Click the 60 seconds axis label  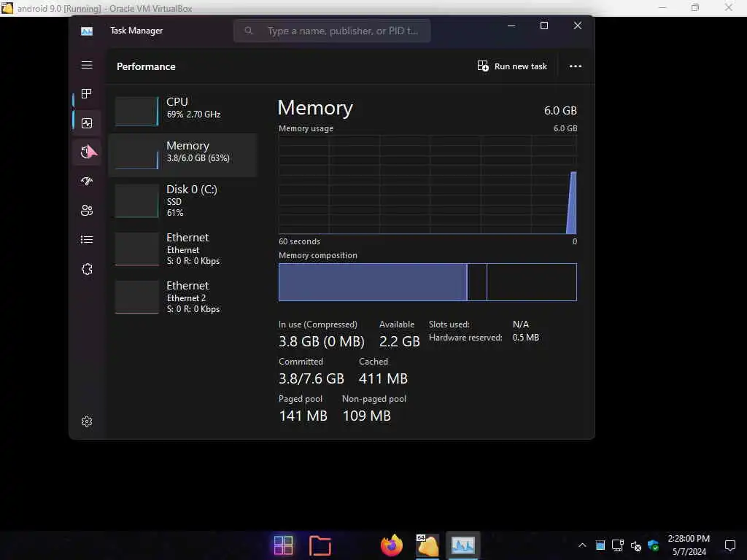(x=299, y=241)
